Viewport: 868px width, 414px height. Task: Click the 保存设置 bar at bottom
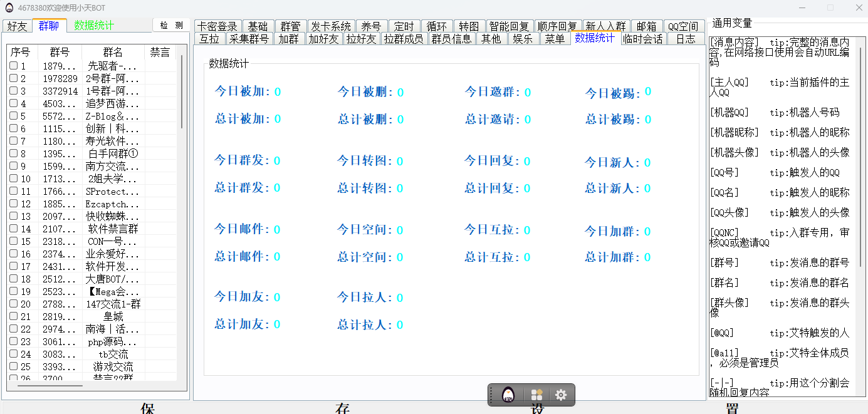click(x=434, y=408)
